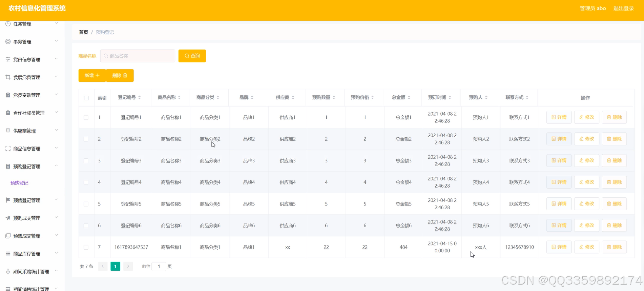
Task: Sort by 商品名称 column arrows
Action: tap(179, 98)
